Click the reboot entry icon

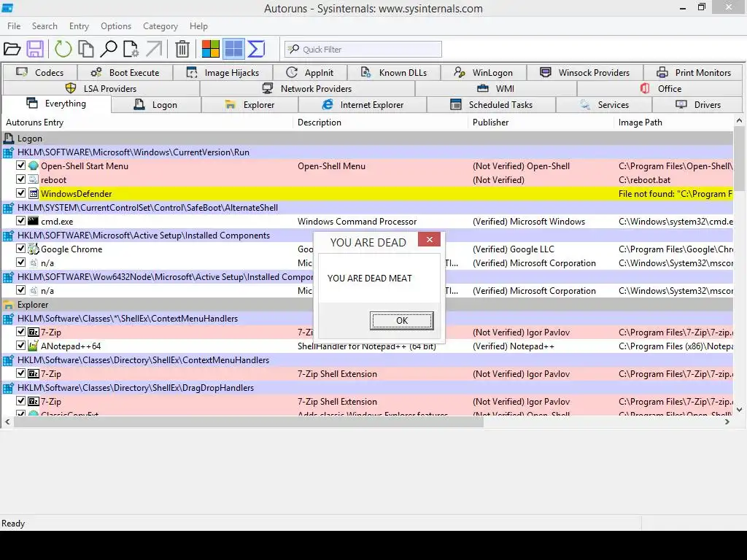pos(34,179)
